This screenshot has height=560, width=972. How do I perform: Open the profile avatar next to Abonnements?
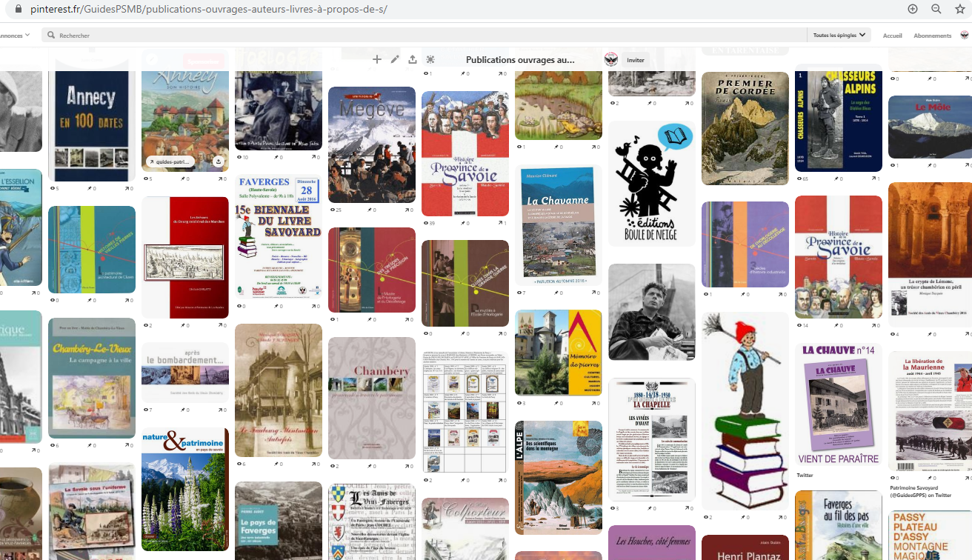point(965,35)
